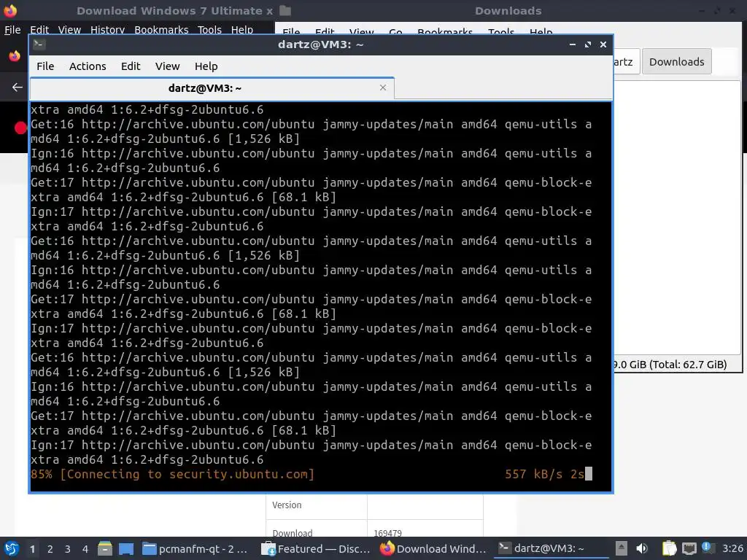Switch to workspace 1
The height and width of the screenshot is (560, 747).
pos(32,549)
